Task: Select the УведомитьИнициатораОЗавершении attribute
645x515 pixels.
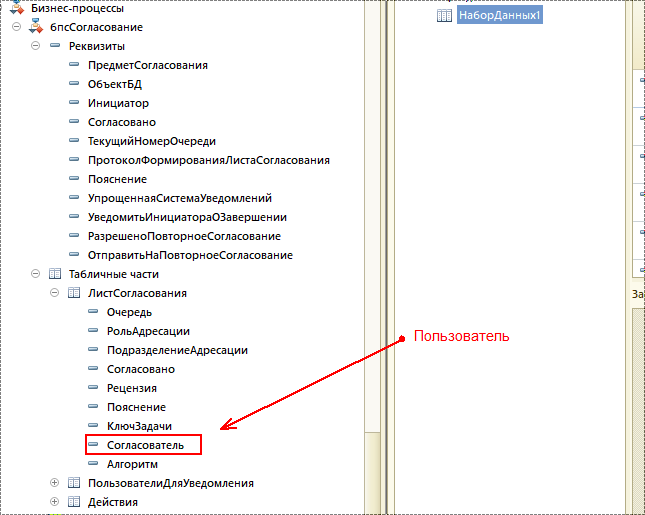Action: [187, 217]
